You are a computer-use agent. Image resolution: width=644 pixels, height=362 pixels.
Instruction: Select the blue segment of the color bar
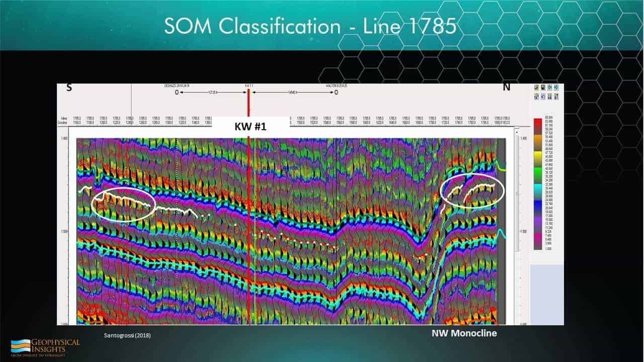pyautogui.click(x=538, y=208)
